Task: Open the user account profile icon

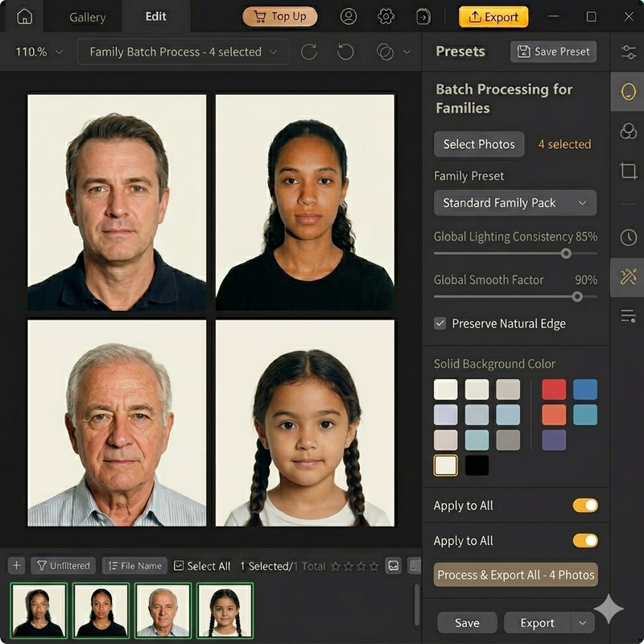Action: tap(348, 17)
